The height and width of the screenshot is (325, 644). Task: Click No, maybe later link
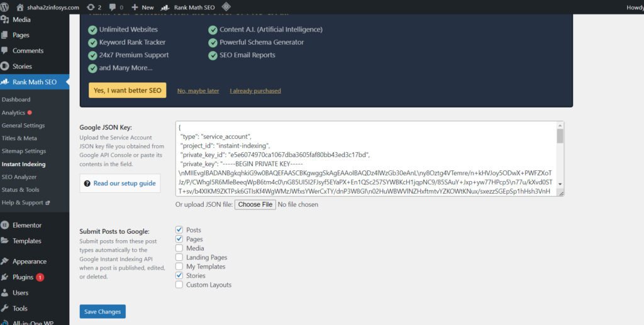pyautogui.click(x=198, y=91)
